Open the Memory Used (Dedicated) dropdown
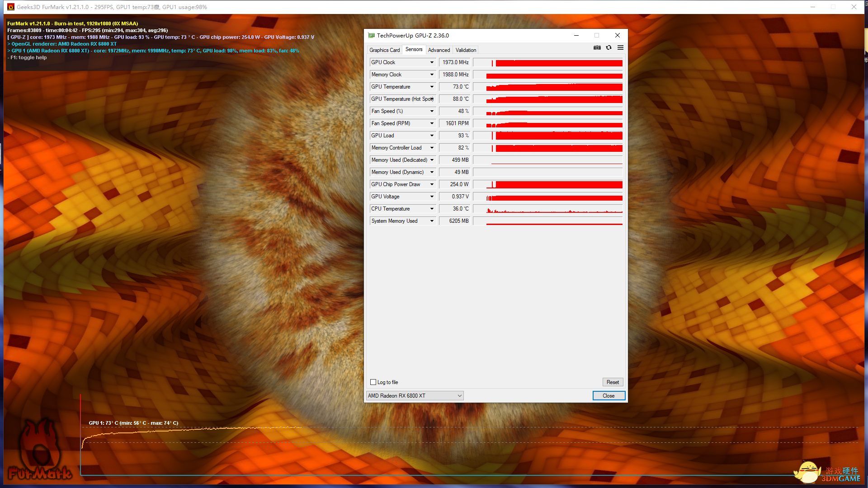Image resolution: width=868 pixels, height=488 pixels. pos(432,160)
